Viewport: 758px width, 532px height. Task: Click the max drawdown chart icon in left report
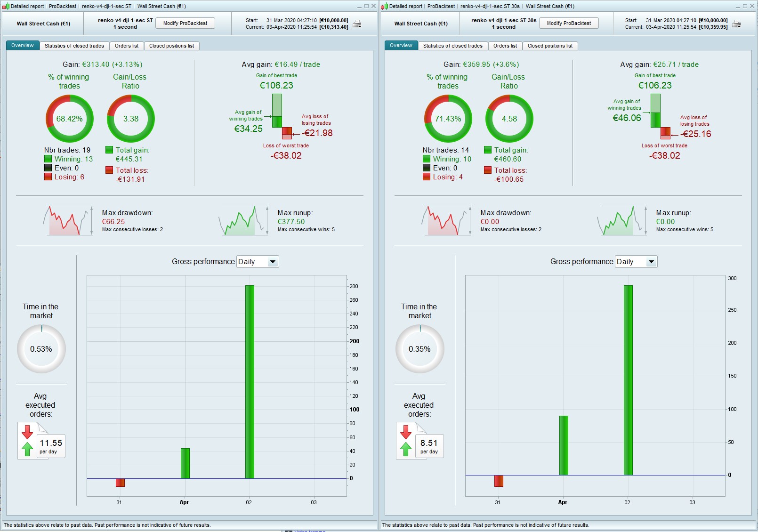click(x=68, y=220)
